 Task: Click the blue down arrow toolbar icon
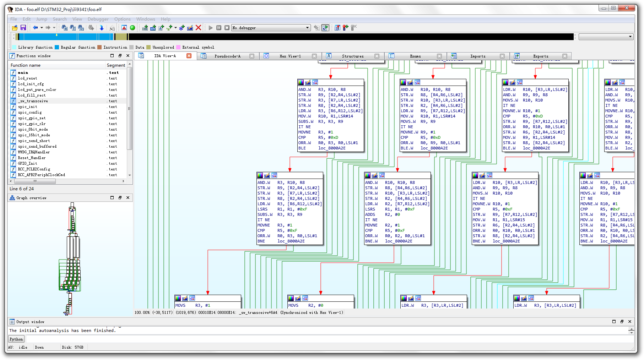[x=102, y=28]
